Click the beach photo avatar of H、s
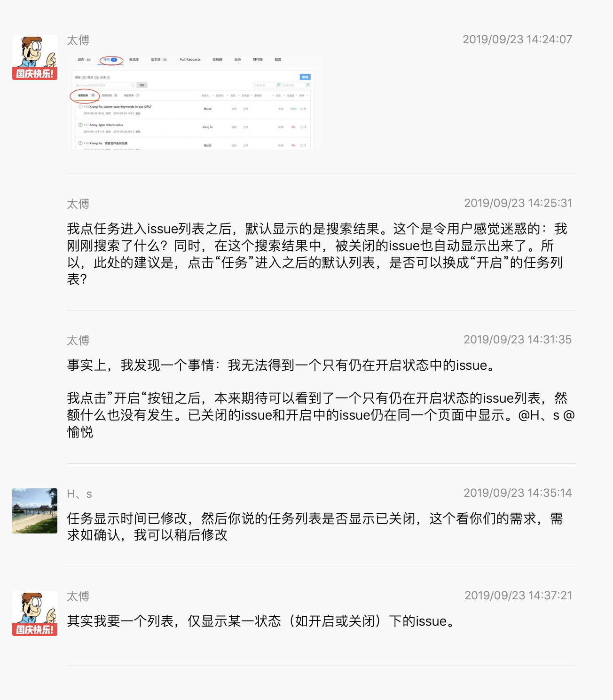The width and height of the screenshot is (613, 700). (x=35, y=511)
